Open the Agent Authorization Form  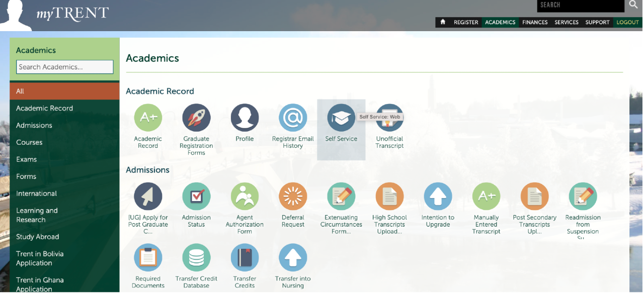pyautogui.click(x=245, y=197)
